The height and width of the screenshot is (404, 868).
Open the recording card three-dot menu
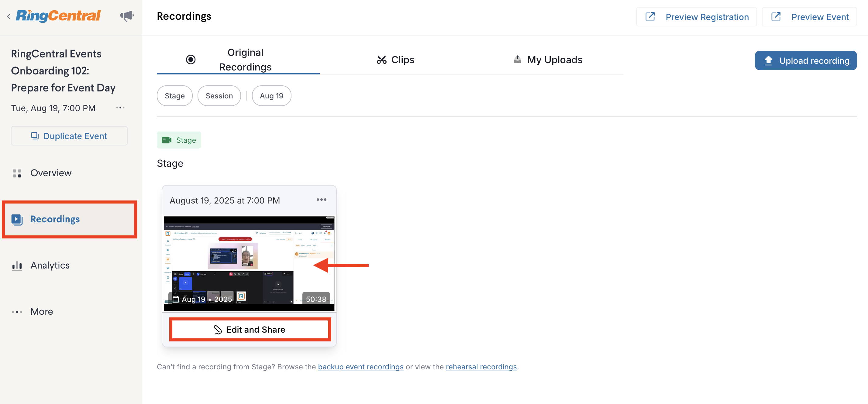coord(321,200)
